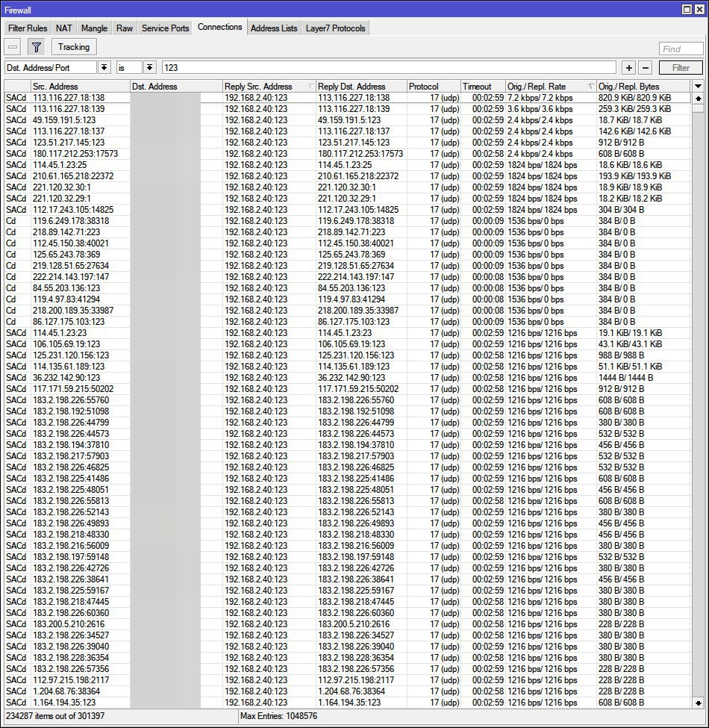Open the 'is' operator dropdown
The height and width of the screenshot is (728, 709).
pos(149,67)
